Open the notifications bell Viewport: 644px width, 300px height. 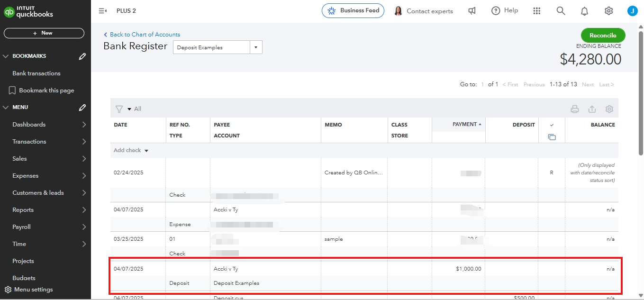pyautogui.click(x=585, y=11)
